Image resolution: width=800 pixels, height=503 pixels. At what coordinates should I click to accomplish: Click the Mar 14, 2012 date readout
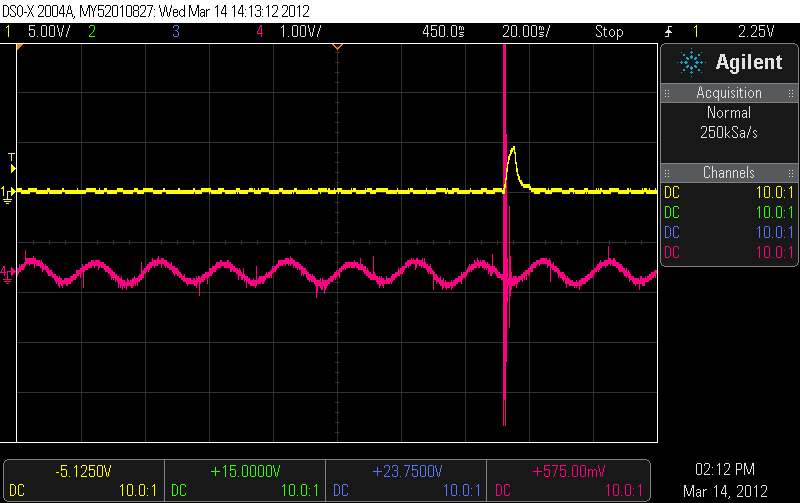(x=725, y=491)
